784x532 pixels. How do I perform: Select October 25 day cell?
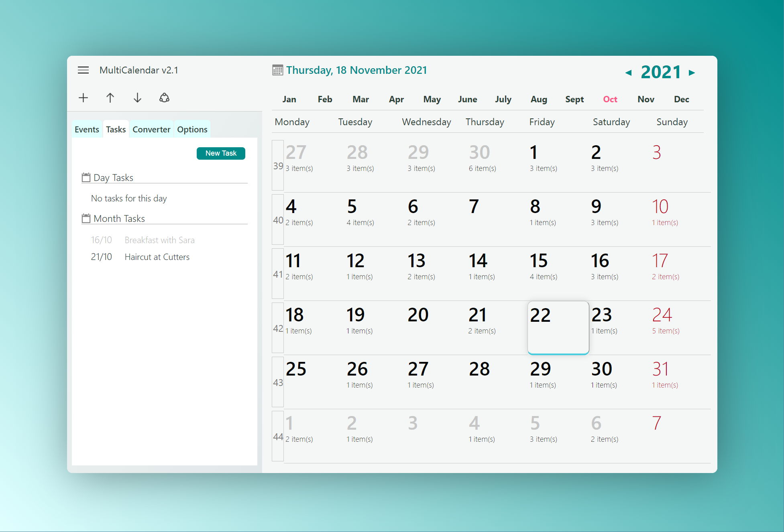pyautogui.click(x=314, y=382)
